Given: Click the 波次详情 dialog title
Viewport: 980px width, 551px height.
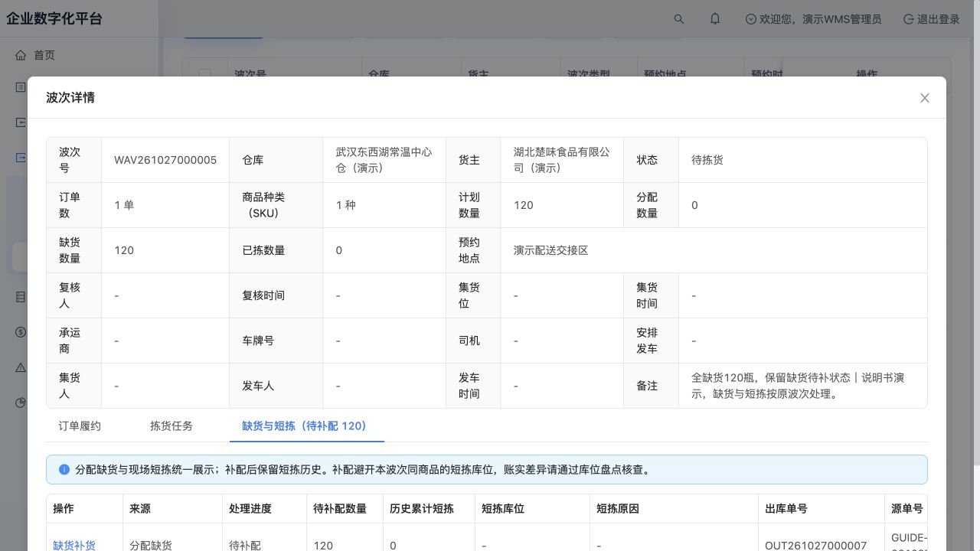Looking at the screenshot, I should point(70,98).
